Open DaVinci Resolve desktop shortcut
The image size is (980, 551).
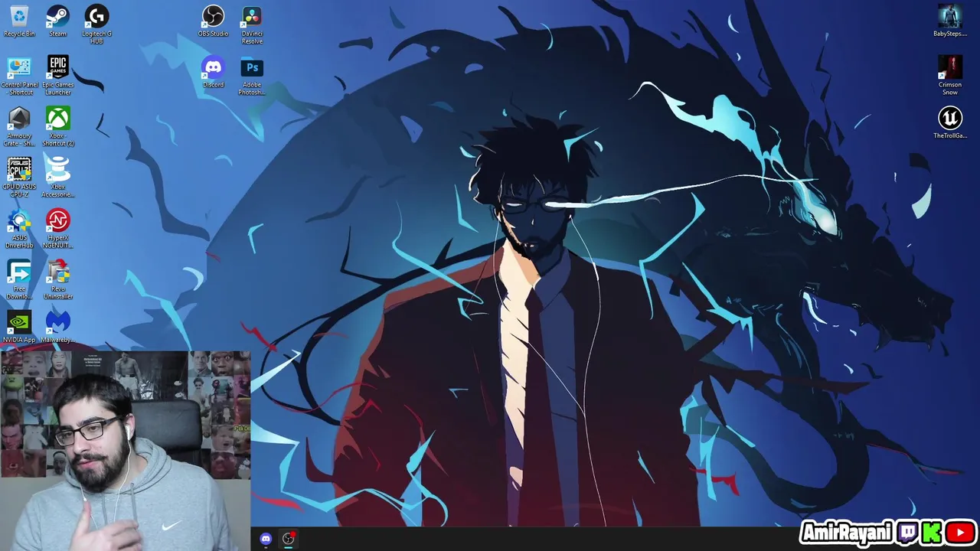(252, 24)
